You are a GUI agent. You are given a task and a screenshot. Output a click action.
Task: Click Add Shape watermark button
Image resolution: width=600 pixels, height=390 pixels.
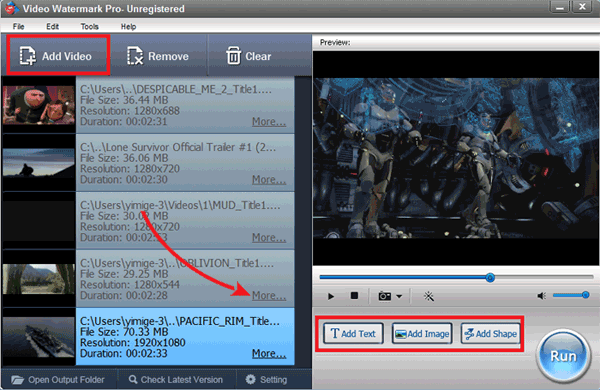491,334
